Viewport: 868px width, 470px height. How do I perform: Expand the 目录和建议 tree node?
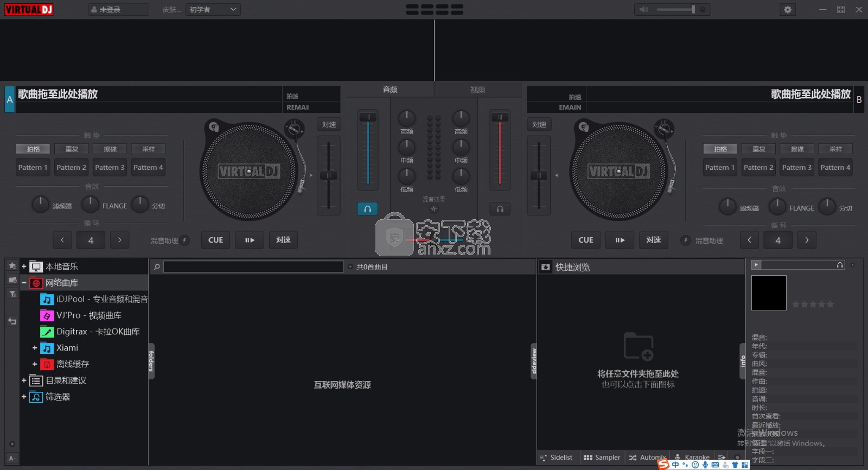click(24, 380)
